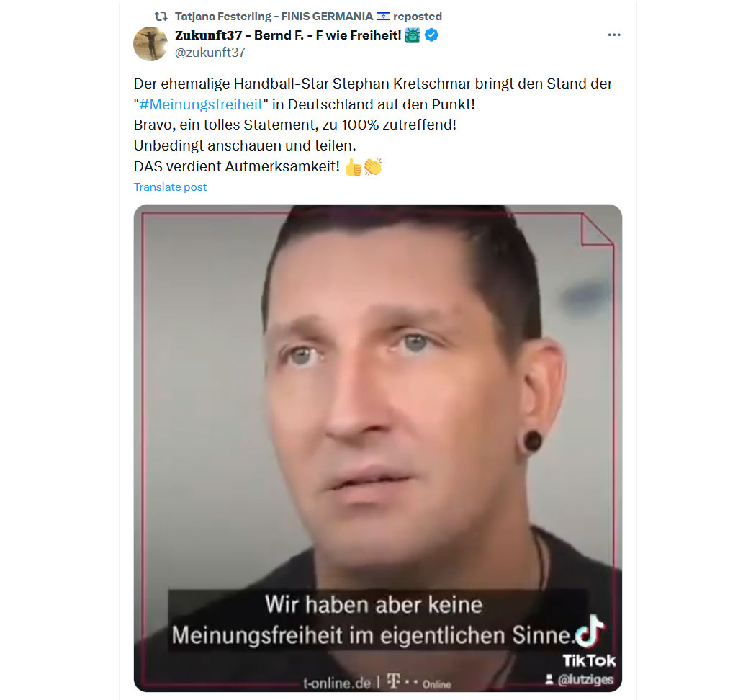The width and height of the screenshot is (756, 700).
Task: Click Translate post link
Action: pyautogui.click(x=170, y=187)
